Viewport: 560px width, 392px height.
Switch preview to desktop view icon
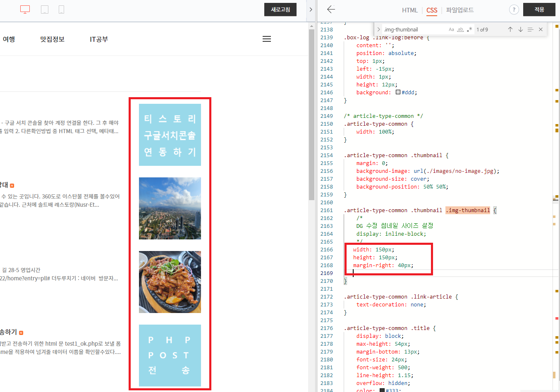[25, 10]
